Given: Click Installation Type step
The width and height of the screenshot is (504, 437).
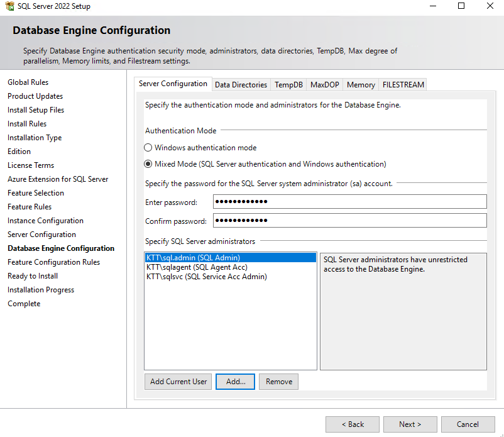Looking at the screenshot, I should tap(35, 138).
